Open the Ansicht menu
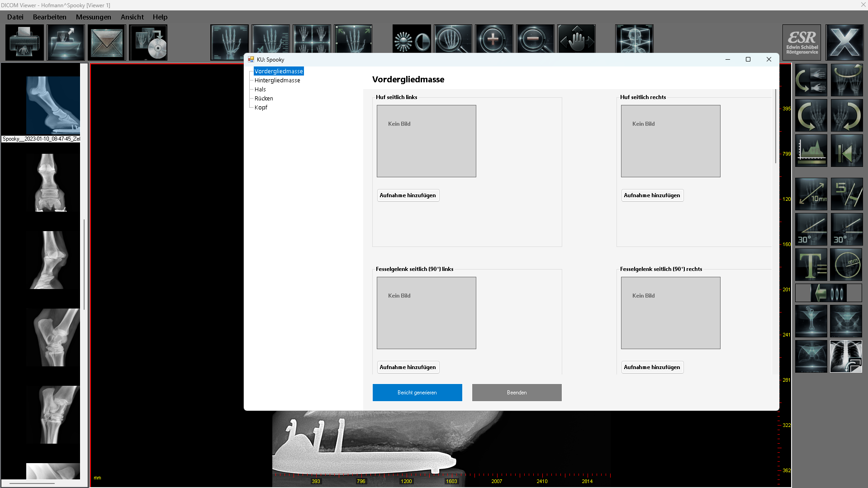Viewport: 868px width, 488px height. point(132,17)
